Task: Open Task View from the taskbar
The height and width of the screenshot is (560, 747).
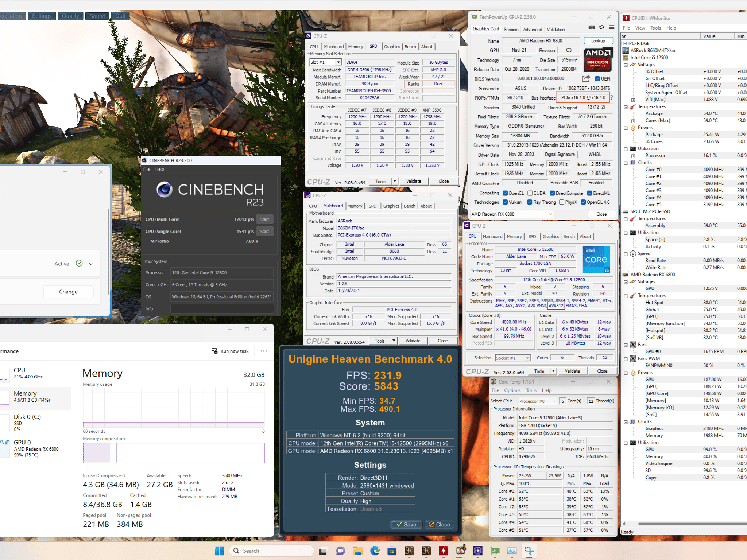Action: [323, 551]
